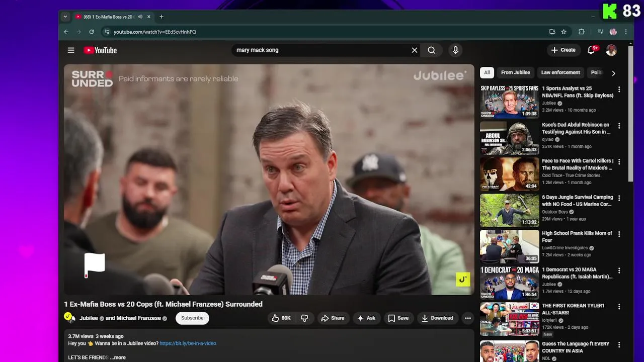This screenshot has height=362, width=644.
Task: Mute the tab via speaker icon
Action: (x=140, y=17)
